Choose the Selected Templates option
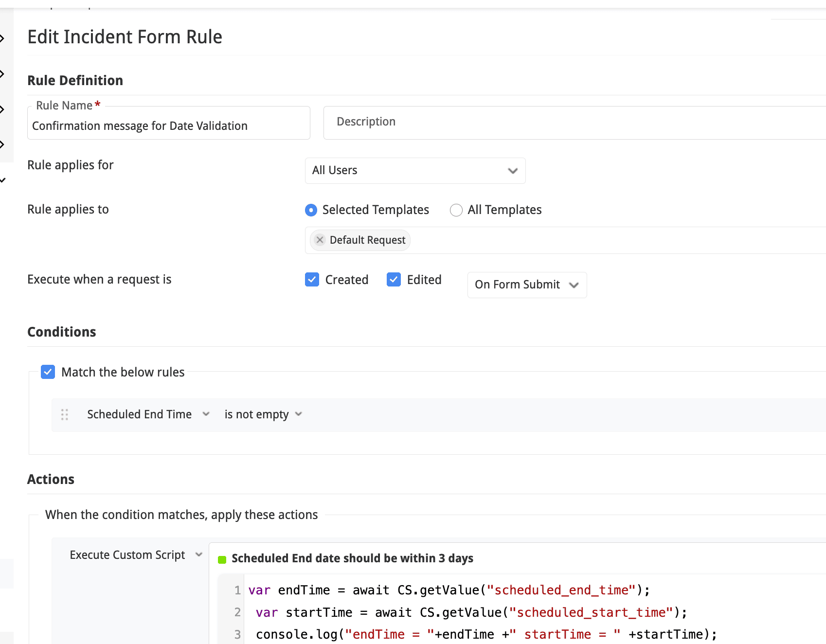This screenshot has height=644, width=826. pos(311,210)
